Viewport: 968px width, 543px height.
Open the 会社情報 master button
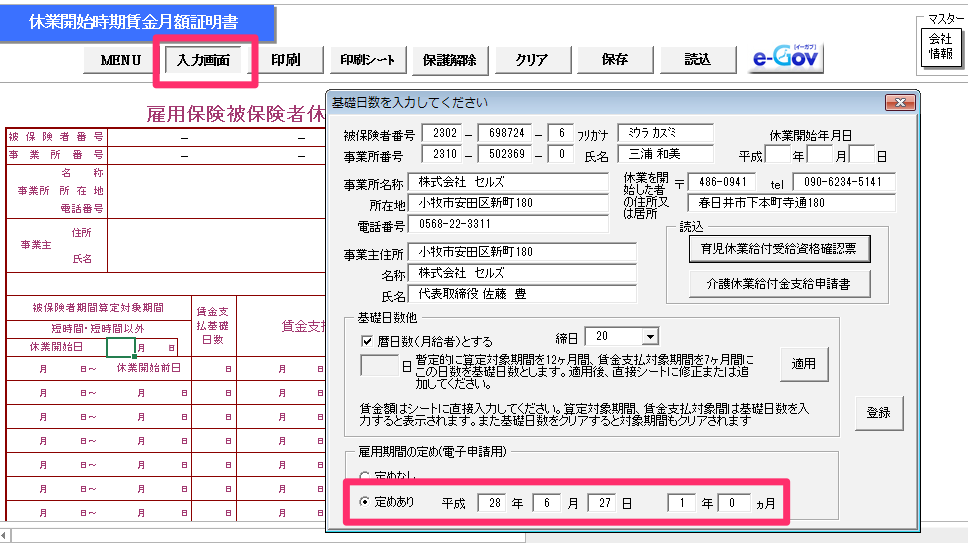tap(940, 46)
